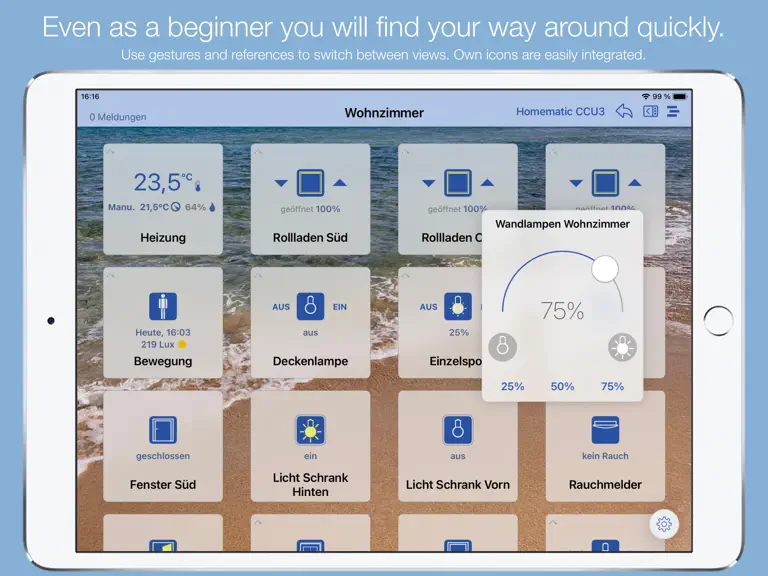Tap the Bewegung motion person icon
Screen dimensions: 768x576
pos(163,306)
